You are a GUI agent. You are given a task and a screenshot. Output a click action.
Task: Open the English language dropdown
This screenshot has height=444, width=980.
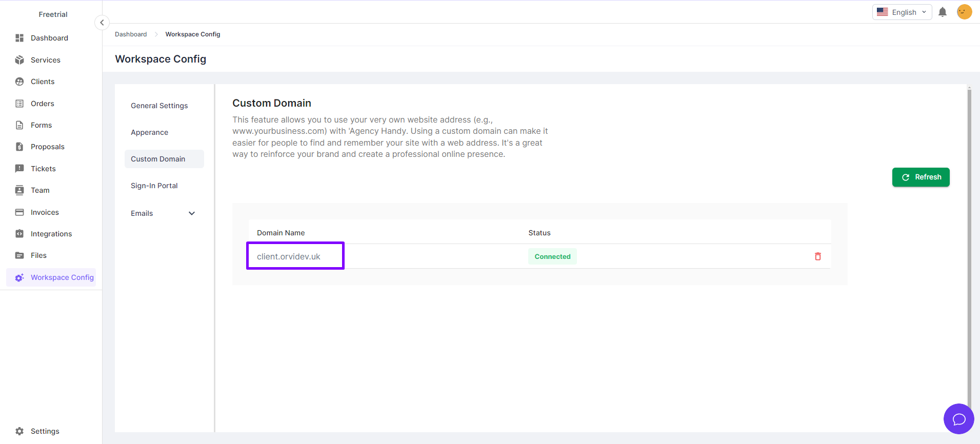902,12
